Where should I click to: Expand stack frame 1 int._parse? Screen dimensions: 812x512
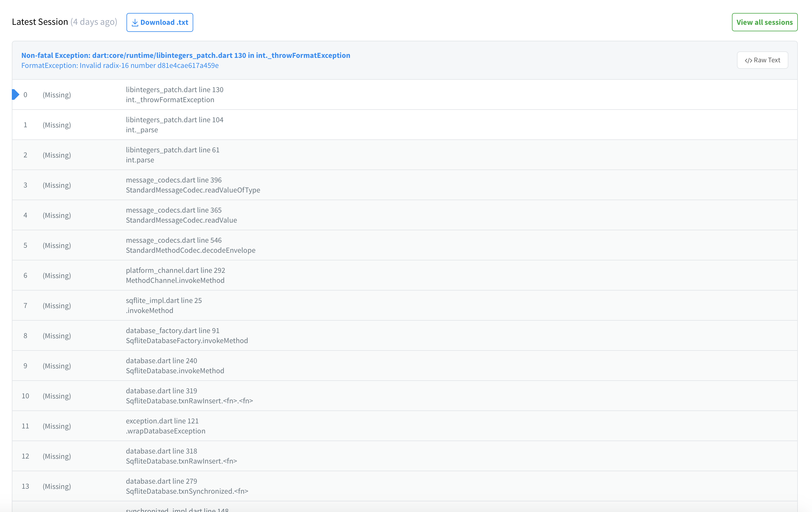236,125
